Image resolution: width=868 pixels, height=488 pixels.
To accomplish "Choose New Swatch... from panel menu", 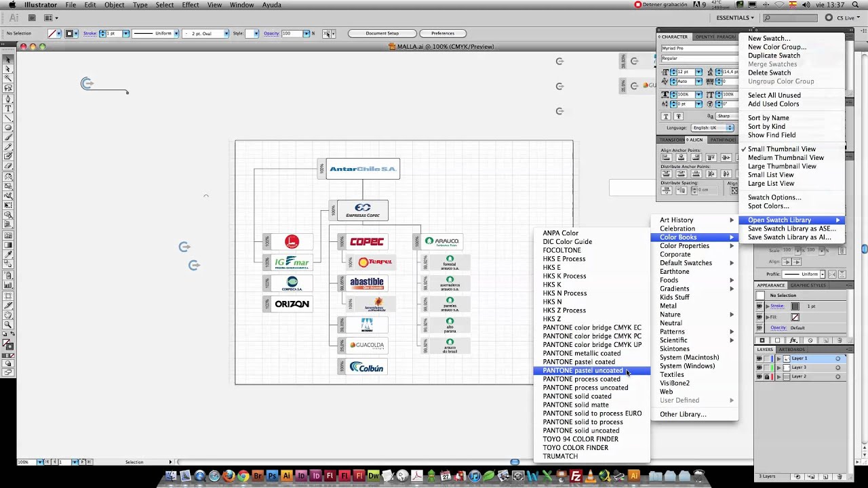I will [x=769, y=39].
